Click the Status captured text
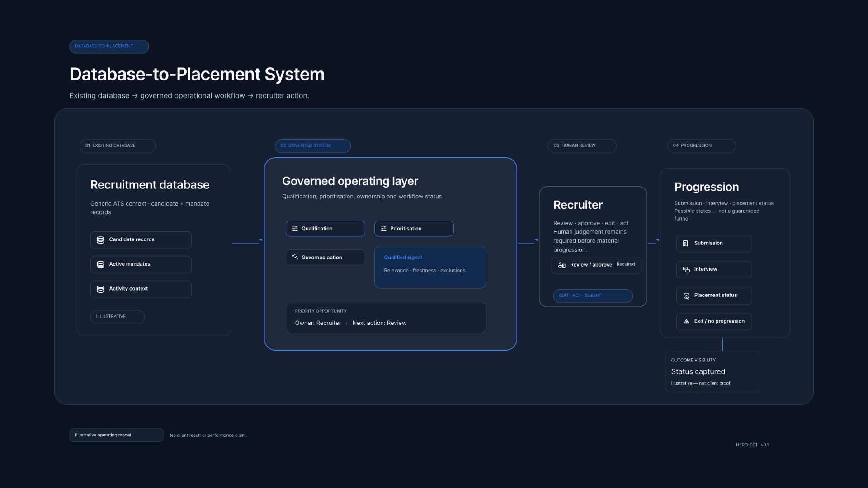This screenshot has width=868, height=488. [x=698, y=372]
